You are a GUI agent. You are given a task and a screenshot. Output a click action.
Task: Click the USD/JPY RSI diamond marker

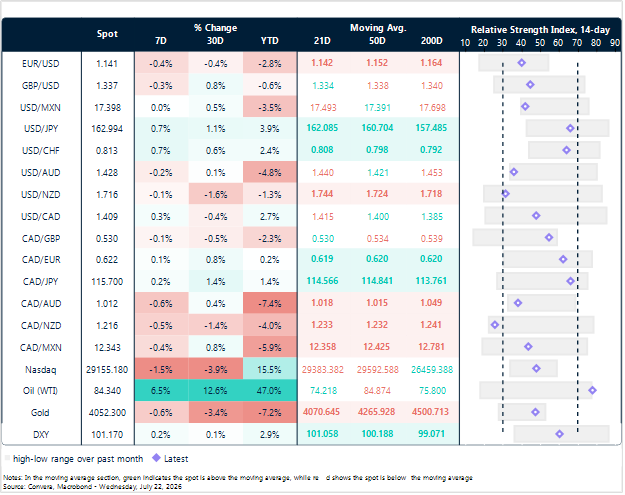572,128
